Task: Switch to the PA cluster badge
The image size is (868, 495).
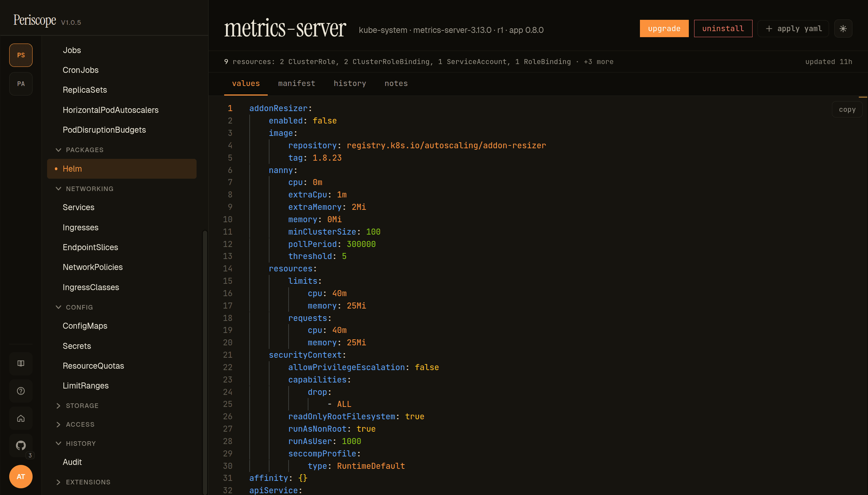Action: click(x=21, y=84)
